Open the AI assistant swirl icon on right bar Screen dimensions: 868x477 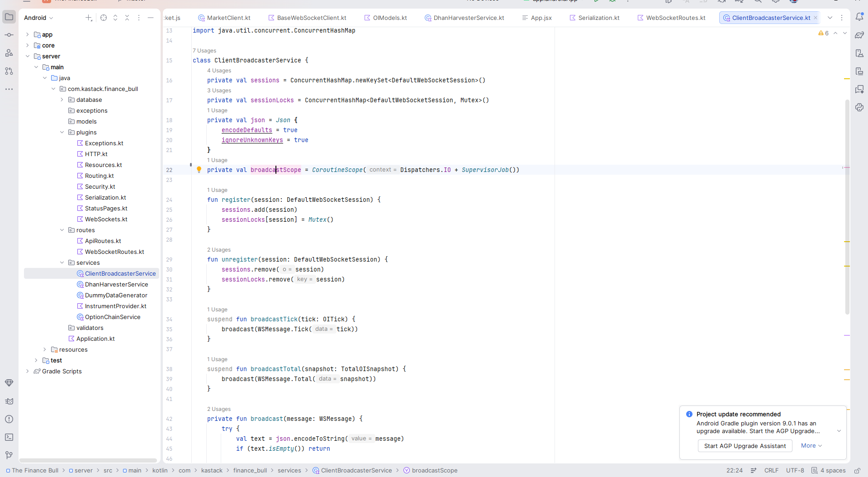pos(859,107)
